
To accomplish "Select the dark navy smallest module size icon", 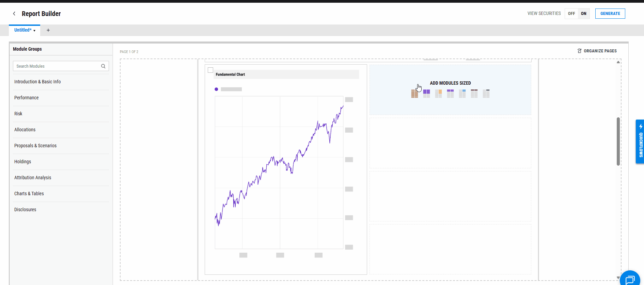I will (x=486, y=94).
